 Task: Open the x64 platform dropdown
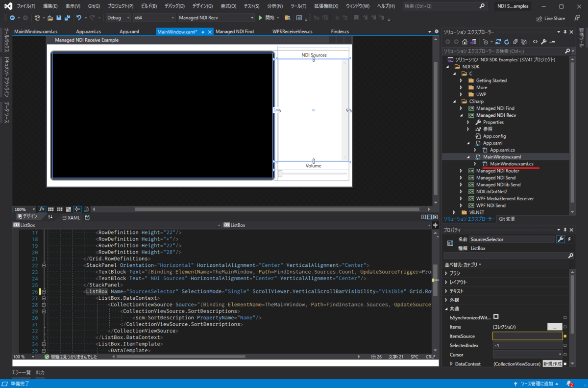tap(153, 18)
